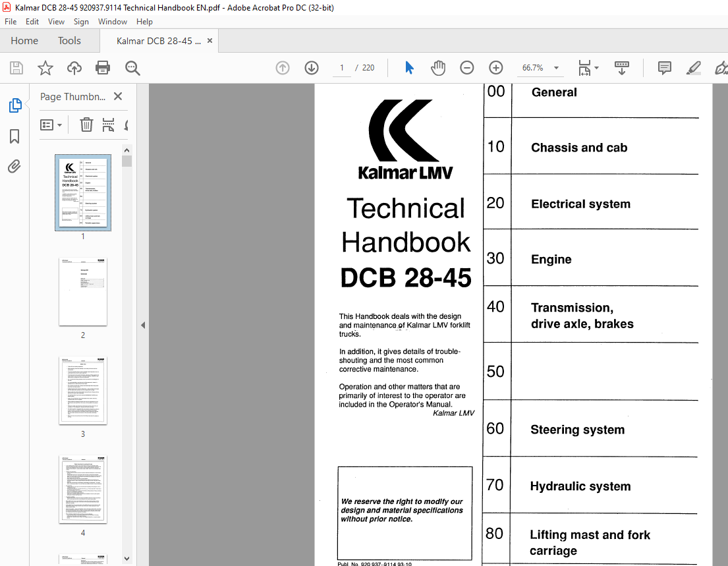Select the highlighter pen tool
The height and width of the screenshot is (566, 728).
[693, 69]
